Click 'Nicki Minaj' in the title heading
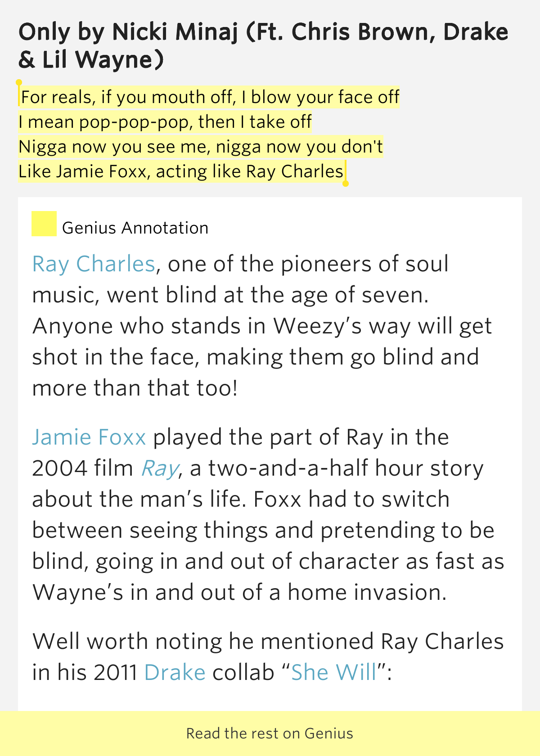 pyautogui.click(x=175, y=32)
